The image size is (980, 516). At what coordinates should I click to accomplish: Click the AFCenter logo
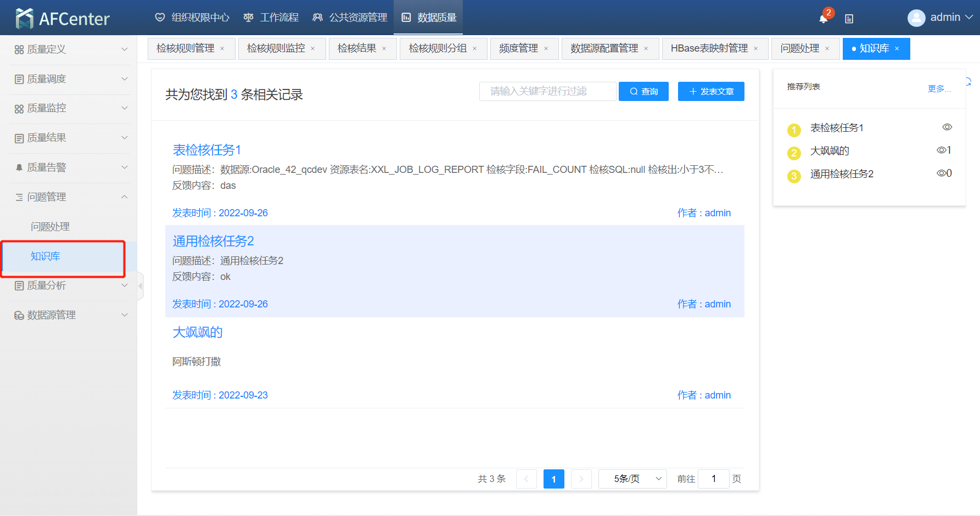(x=63, y=18)
